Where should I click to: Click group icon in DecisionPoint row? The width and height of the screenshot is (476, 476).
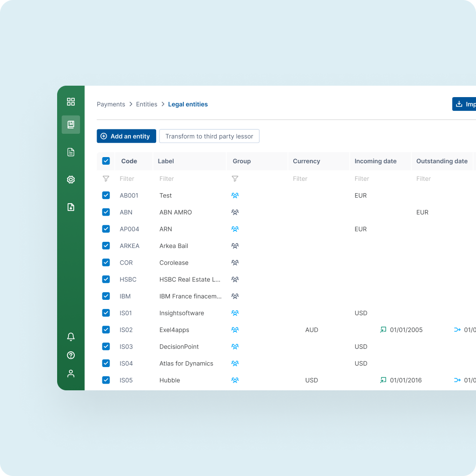point(235,347)
